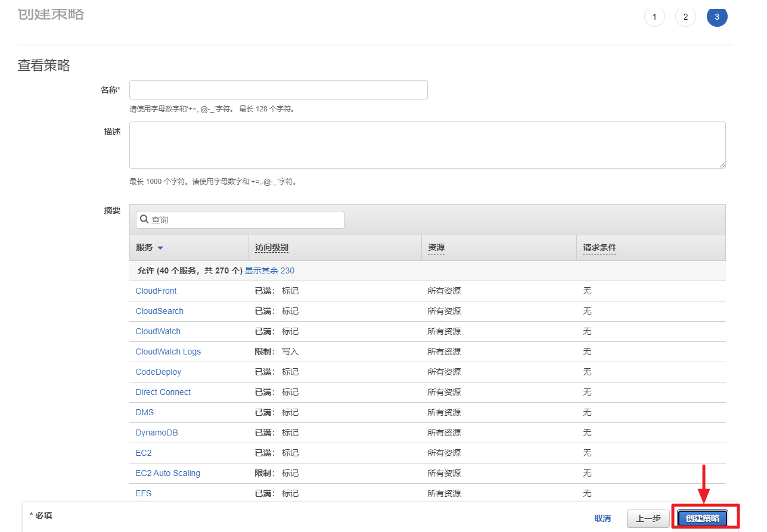Click the 名称 policy name field
The width and height of the screenshot is (767, 532).
(x=278, y=90)
